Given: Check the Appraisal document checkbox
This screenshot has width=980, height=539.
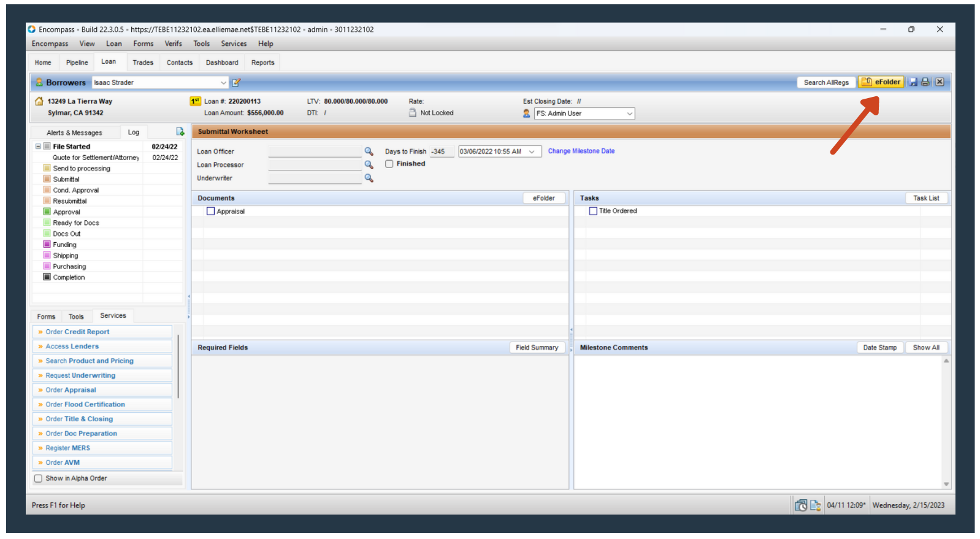Looking at the screenshot, I should tap(211, 212).
